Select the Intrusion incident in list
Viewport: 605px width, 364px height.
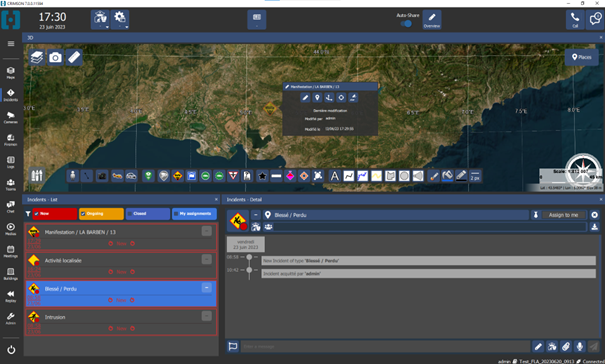click(121, 322)
